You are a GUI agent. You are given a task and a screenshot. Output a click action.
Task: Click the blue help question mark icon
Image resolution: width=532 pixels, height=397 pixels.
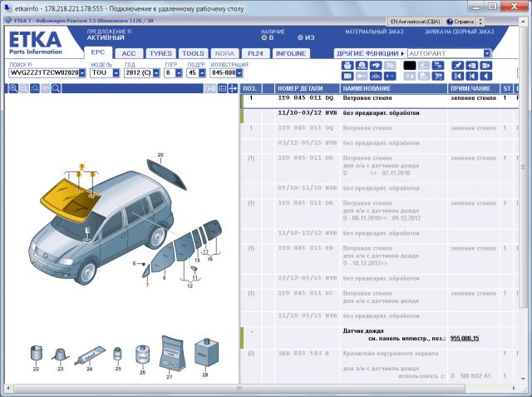pyautogui.click(x=450, y=22)
